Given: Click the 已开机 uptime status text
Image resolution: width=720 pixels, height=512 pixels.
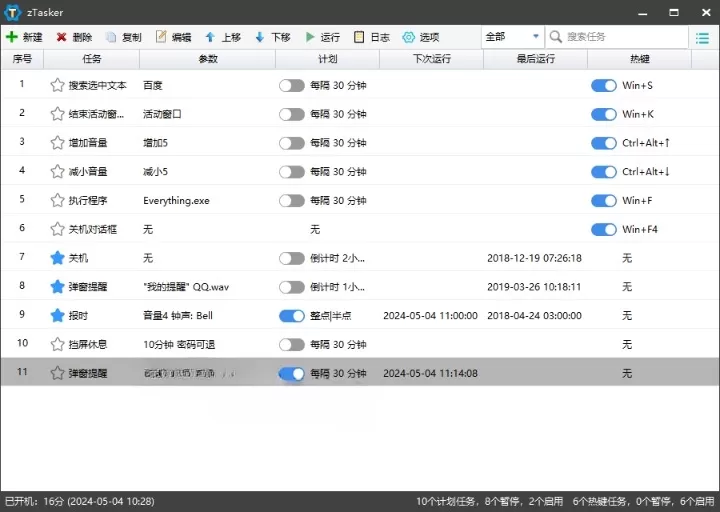Looking at the screenshot, I should click(x=79, y=501).
